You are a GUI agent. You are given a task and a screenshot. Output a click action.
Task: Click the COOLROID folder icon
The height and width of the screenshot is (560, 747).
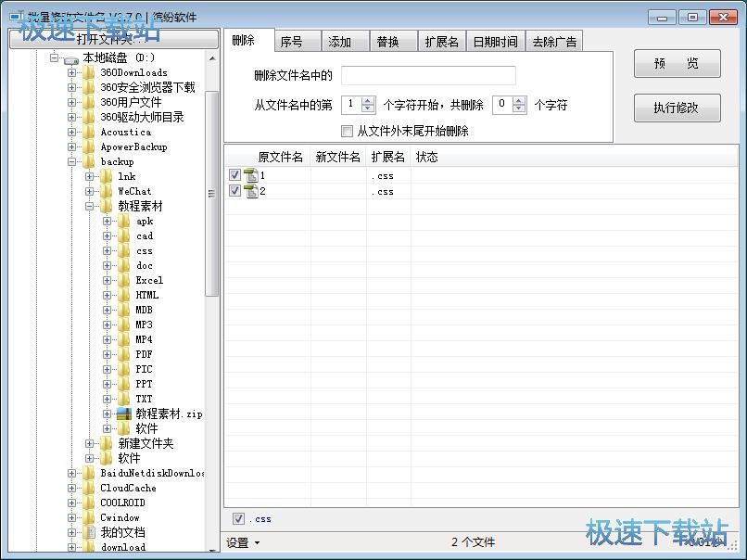click(89, 503)
